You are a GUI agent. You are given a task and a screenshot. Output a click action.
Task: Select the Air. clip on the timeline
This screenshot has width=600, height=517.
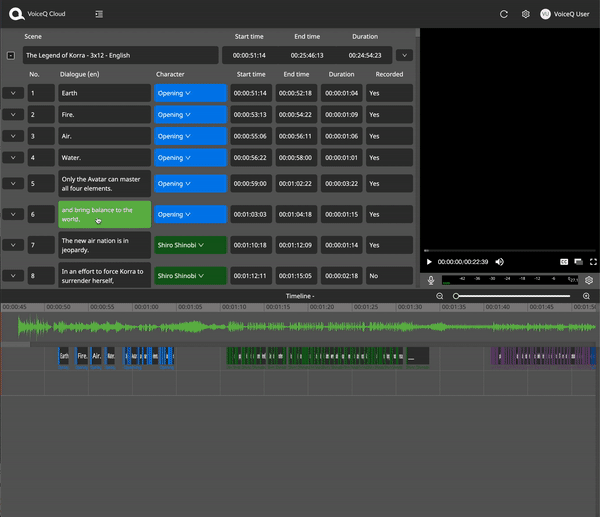[96, 356]
